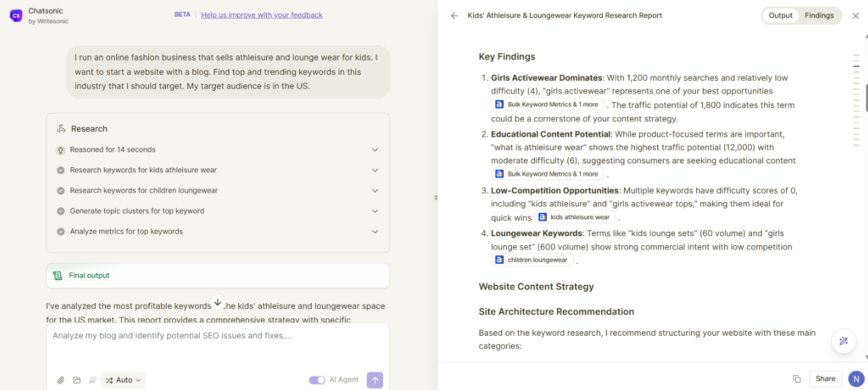Click the paperclip attach file icon
This screenshot has width=868, height=390.
pos(61,380)
